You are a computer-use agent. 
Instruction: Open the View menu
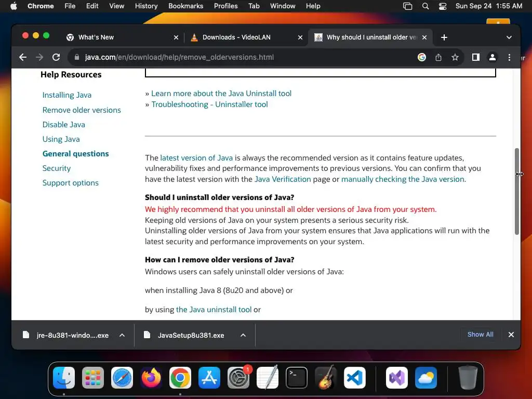click(x=116, y=6)
